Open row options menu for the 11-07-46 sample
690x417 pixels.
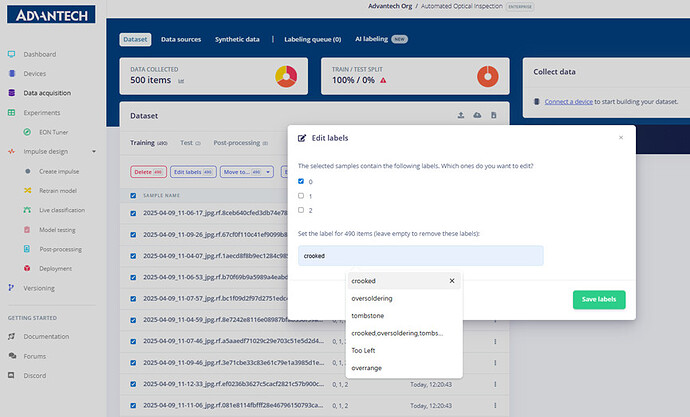[x=495, y=341]
